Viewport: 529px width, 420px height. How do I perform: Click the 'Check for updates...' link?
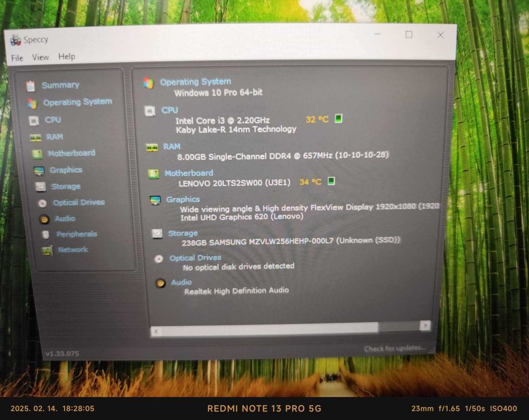tap(395, 348)
